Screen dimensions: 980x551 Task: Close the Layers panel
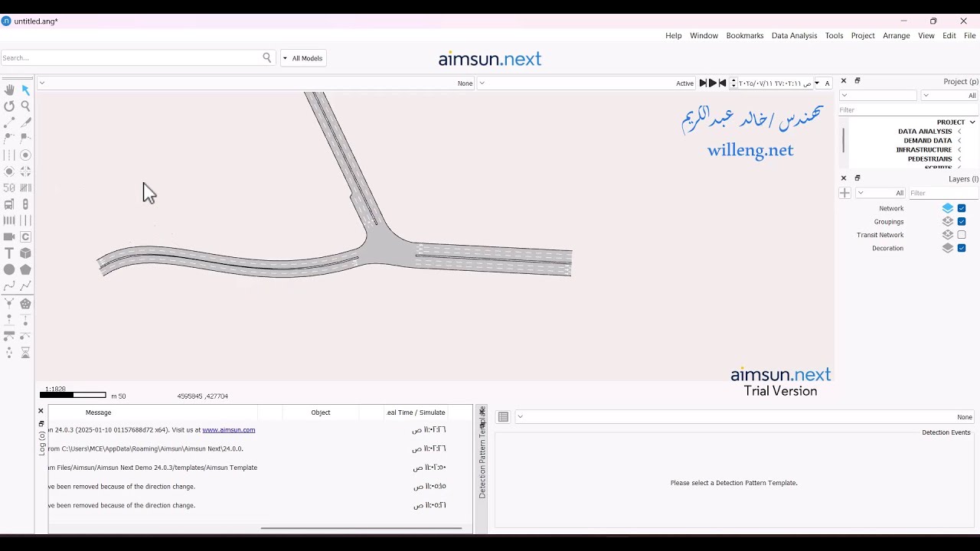pos(844,178)
